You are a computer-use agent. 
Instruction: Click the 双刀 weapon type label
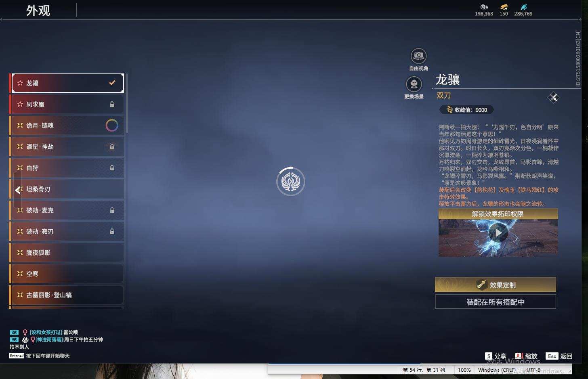pos(443,96)
